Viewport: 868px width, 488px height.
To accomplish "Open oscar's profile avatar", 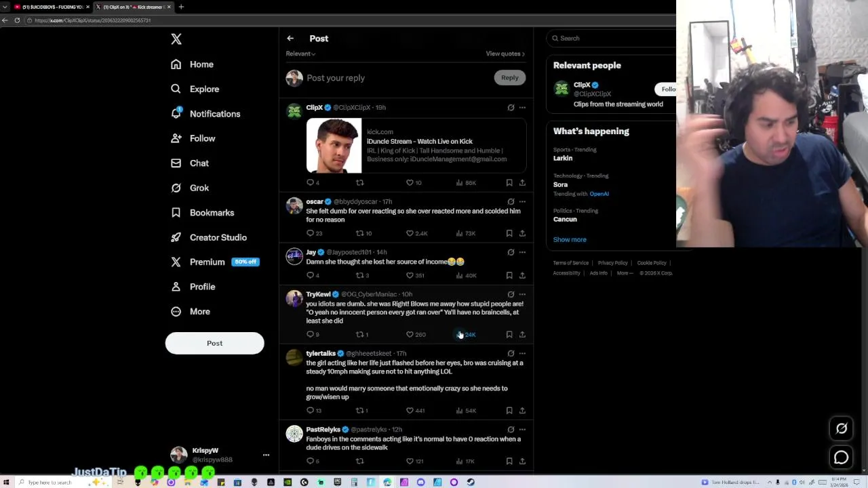I will click(x=294, y=206).
